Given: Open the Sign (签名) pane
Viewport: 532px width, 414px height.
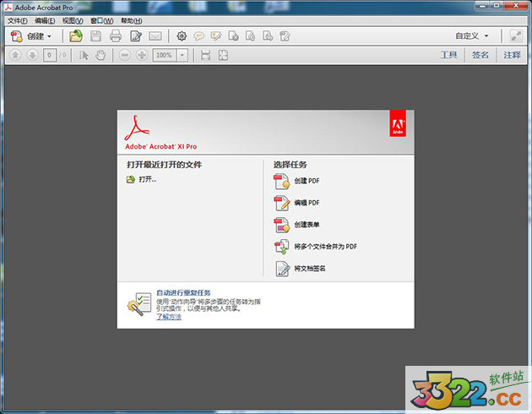Looking at the screenshot, I should [x=480, y=55].
